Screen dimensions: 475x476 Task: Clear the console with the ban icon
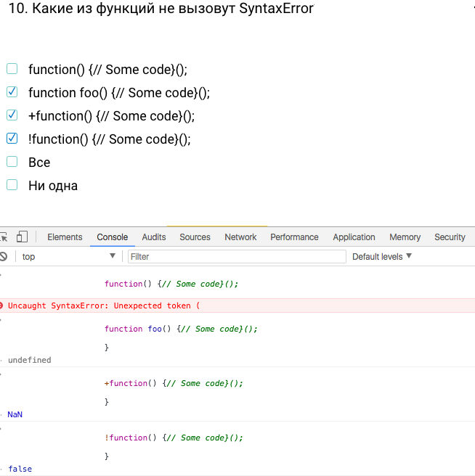[x=4, y=257]
